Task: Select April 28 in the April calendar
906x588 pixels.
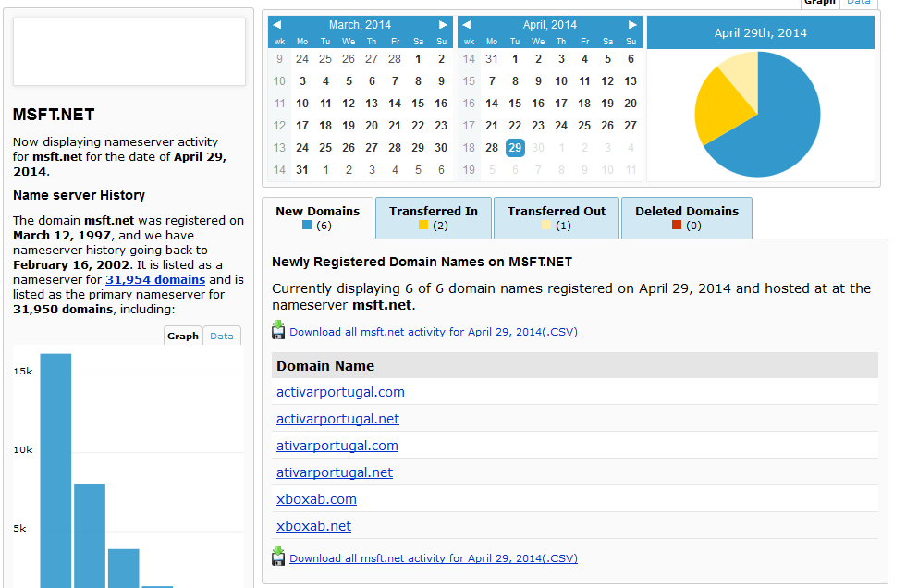Action: (x=492, y=148)
